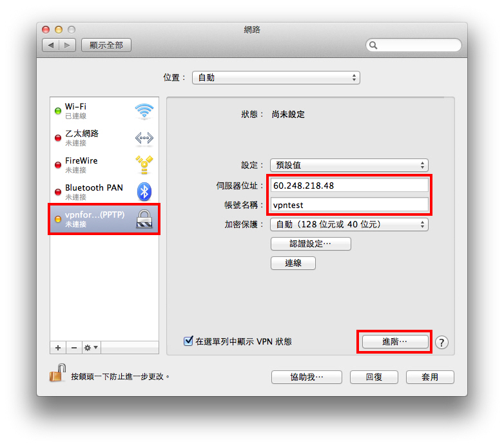Select the vpnfor...(PPTP) VPN lock icon
504x447 pixels.
pyautogui.click(x=144, y=219)
